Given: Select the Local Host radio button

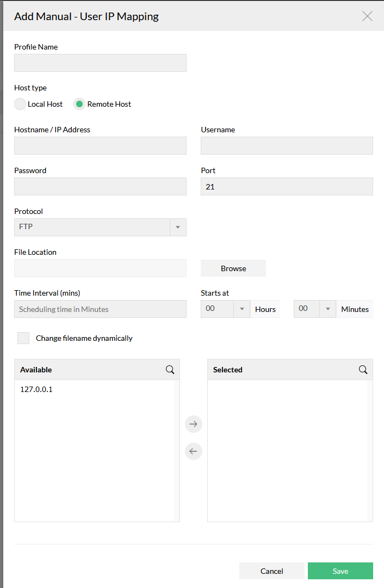Looking at the screenshot, I should pyautogui.click(x=20, y=104).
